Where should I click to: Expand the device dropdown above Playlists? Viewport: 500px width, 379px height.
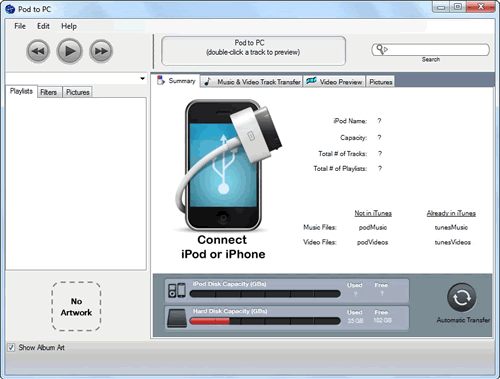[142, 79]
